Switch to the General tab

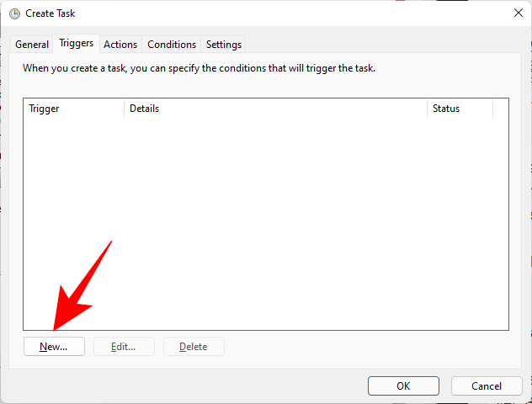click(x=32, y=45)
